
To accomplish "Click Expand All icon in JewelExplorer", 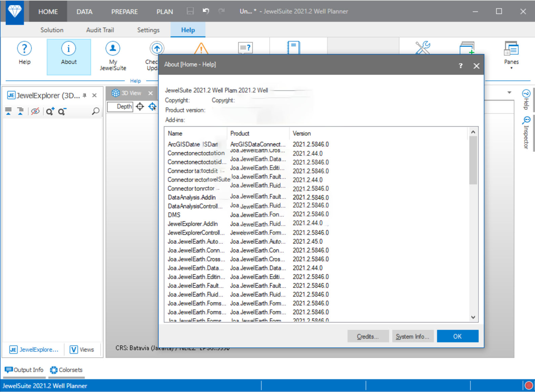I will coord(8,111).
